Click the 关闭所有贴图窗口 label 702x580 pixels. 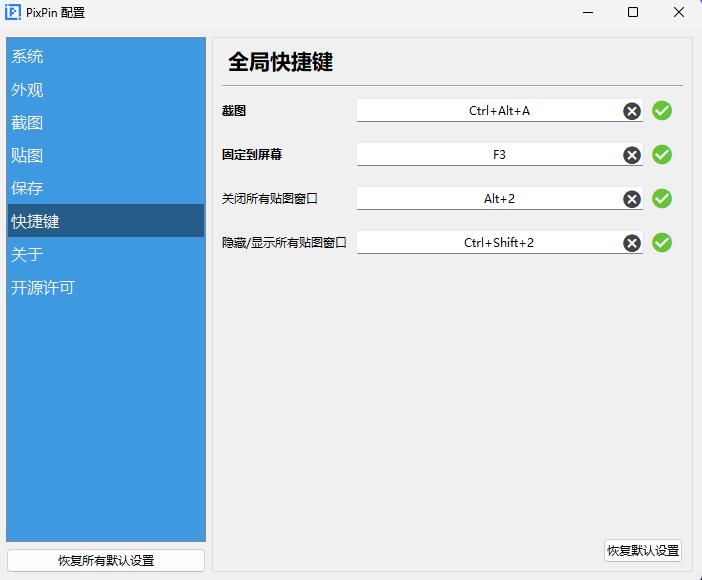[270, 198]
